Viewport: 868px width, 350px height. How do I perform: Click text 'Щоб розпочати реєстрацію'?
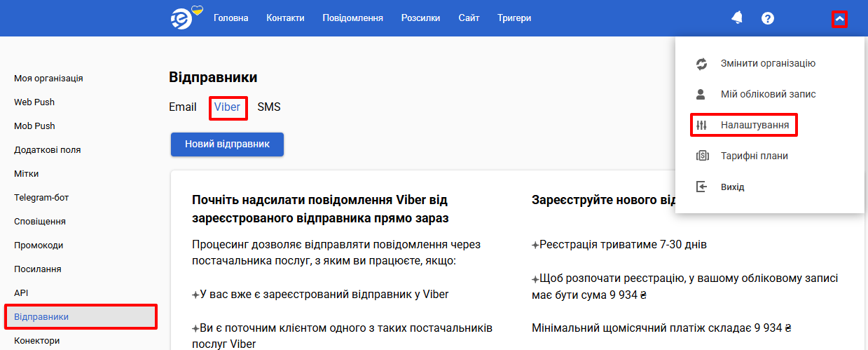[x=684, y=286]
